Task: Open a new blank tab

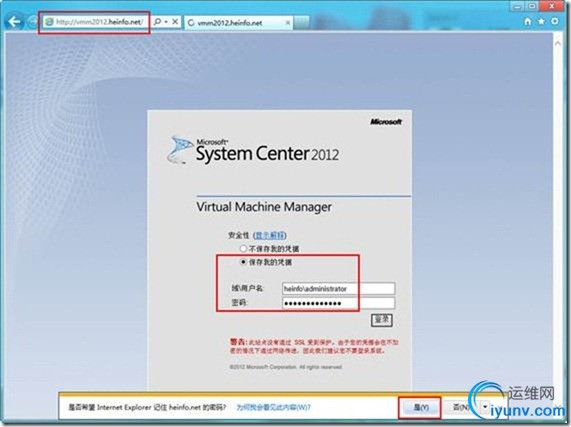Action: (x=302, y=23)
